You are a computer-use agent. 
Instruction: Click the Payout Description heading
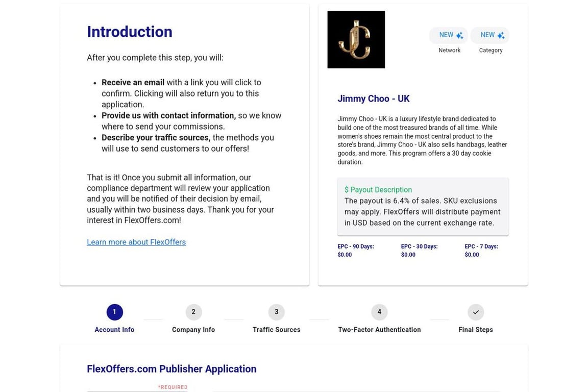378,190
